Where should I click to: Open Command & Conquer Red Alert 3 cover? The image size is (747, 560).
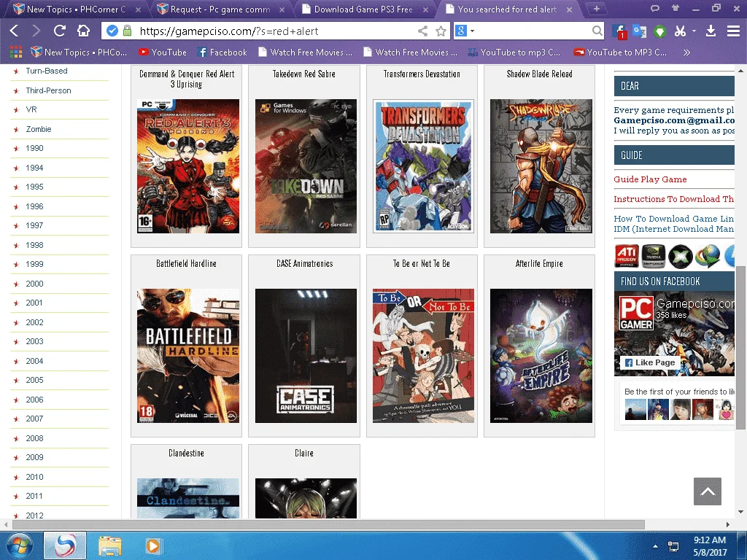pos(188,166)
